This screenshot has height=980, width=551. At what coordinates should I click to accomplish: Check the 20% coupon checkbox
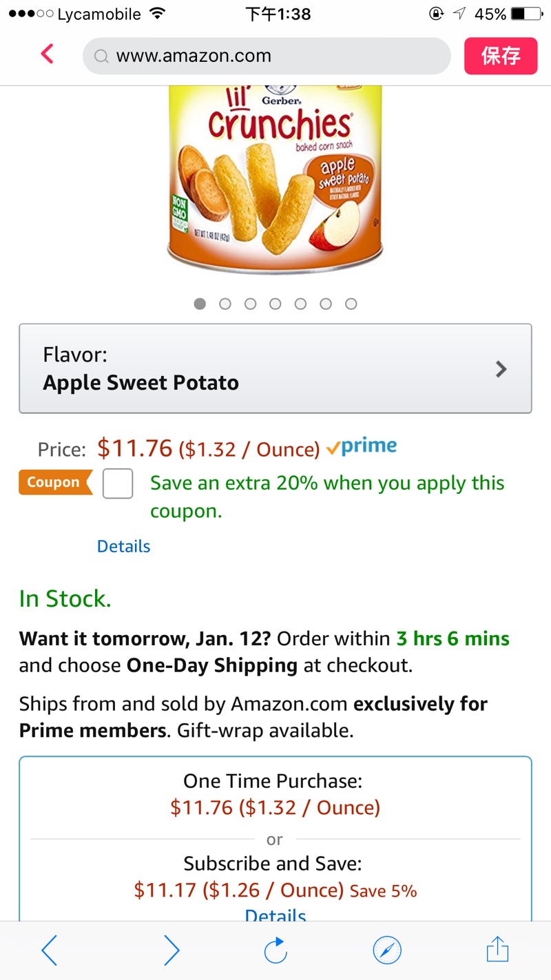pyautogui.click(x=118, y=483)
